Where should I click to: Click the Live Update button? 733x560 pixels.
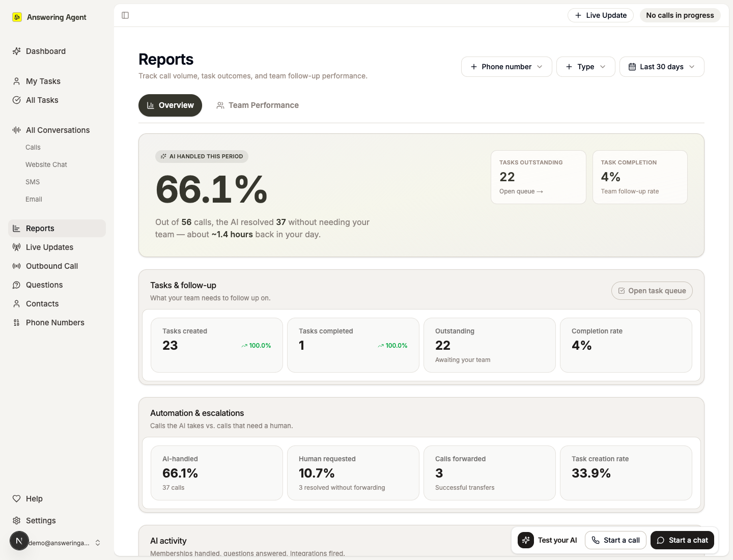pos(601,15)
